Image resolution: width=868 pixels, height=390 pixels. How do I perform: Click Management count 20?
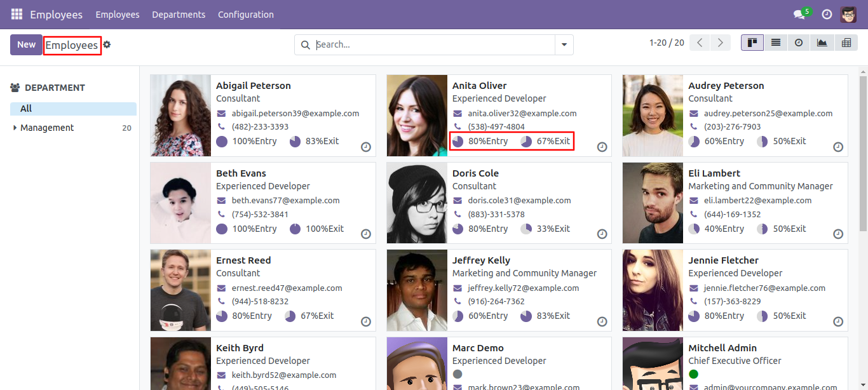tap(126, 128)
